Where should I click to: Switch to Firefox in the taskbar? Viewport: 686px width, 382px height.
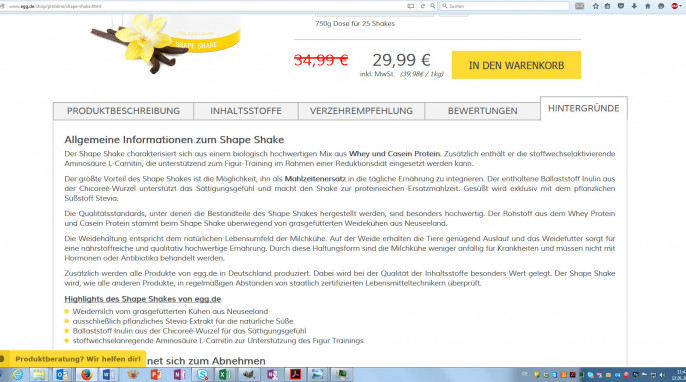86,375
